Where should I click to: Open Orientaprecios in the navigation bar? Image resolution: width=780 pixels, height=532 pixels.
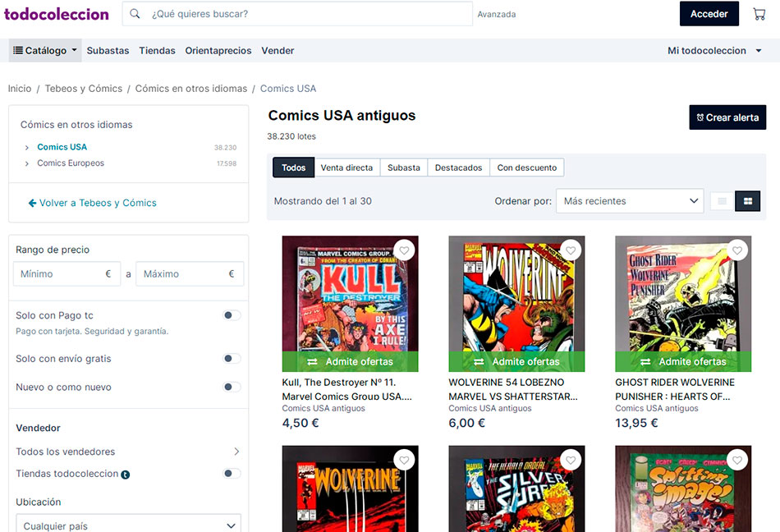point(218,50)
